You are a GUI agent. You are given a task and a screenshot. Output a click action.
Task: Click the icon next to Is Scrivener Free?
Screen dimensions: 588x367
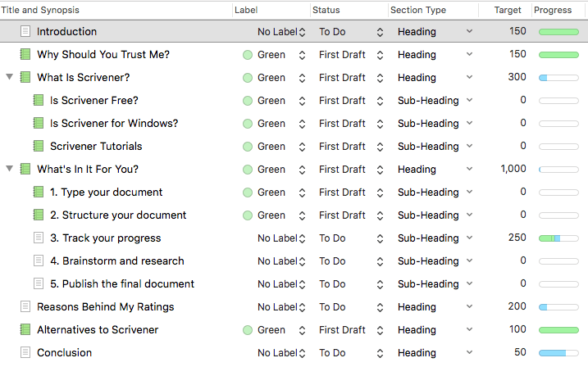(39, 100)
